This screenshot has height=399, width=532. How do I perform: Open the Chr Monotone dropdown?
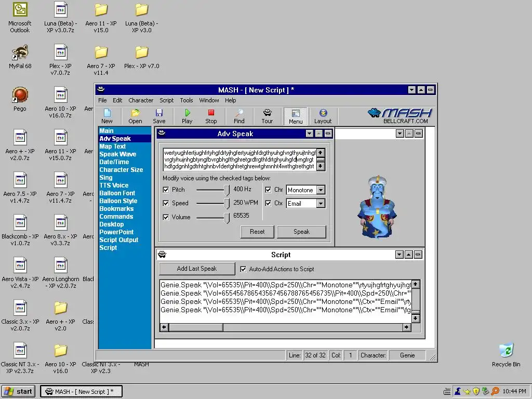[321, 190]
